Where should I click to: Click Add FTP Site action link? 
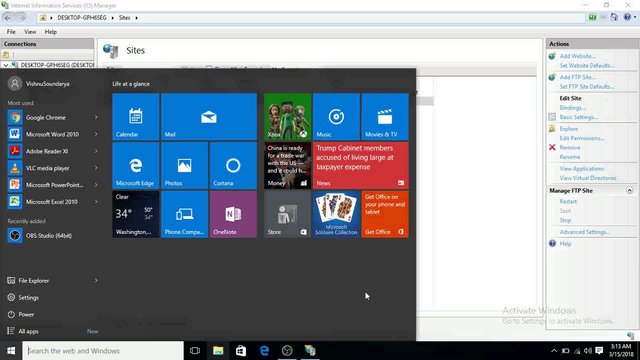point(577,77)
